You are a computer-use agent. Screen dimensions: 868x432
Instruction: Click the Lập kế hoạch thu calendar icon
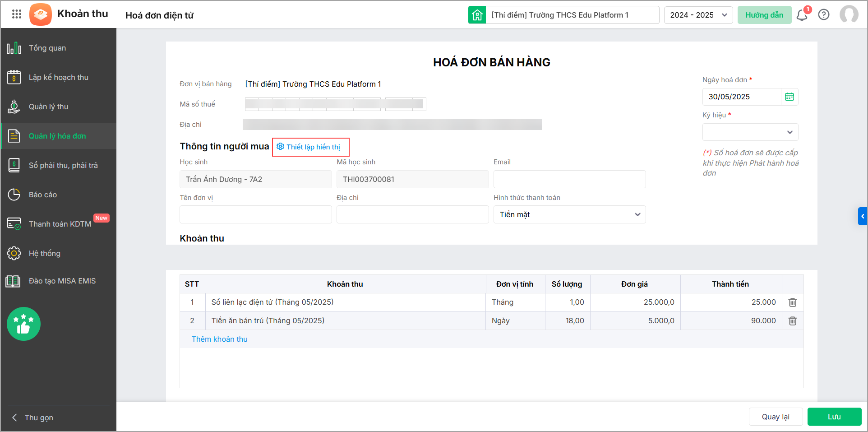(14, 77)
